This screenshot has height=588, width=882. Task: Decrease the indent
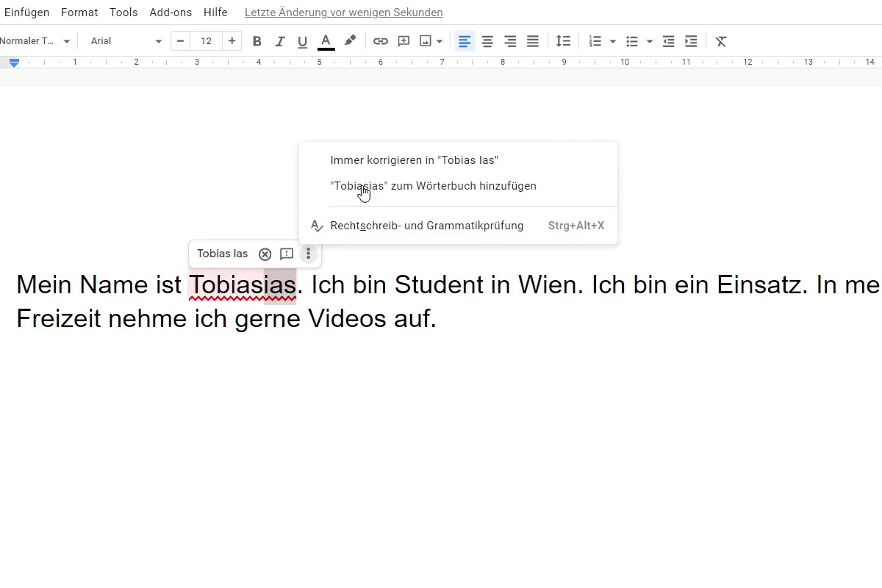[x=668, y=41]
